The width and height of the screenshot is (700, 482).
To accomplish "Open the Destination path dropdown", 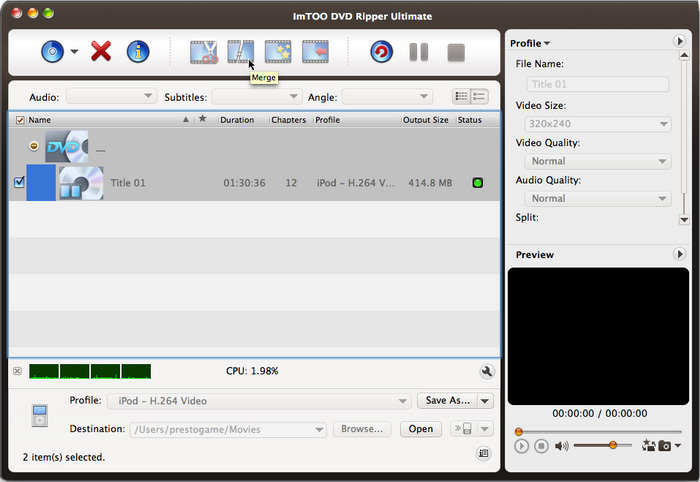I will (228, 429).
